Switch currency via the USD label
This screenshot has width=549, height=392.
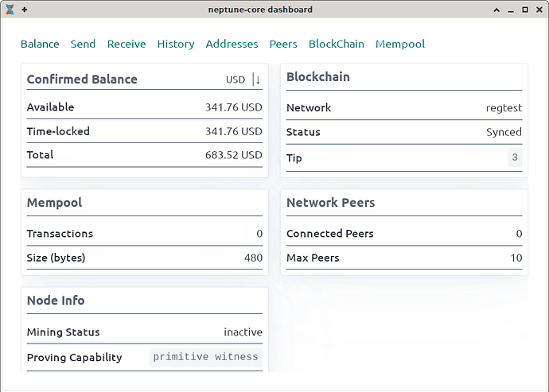point(235,80)
